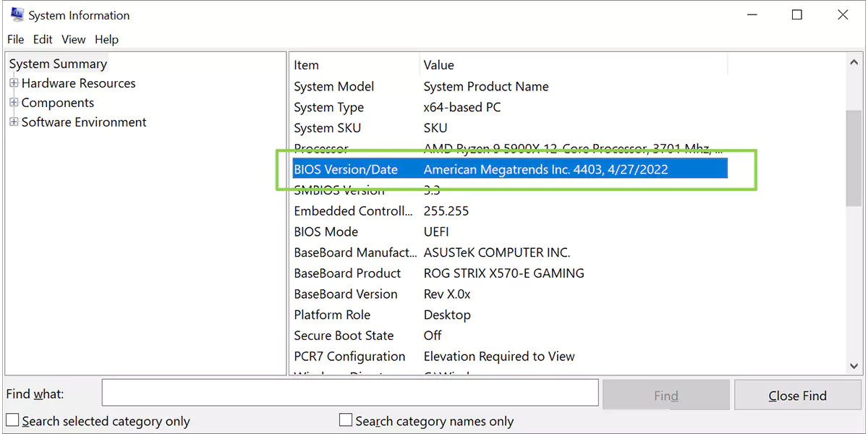Click the Value column header
Viewport: 868px width, 434px height.
point(574,65)
